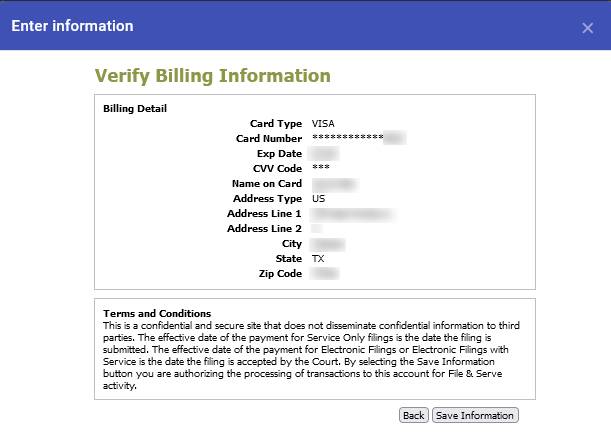Select the US address type value
The height and width of the screenshot is (438, 611).
point(319,199)
